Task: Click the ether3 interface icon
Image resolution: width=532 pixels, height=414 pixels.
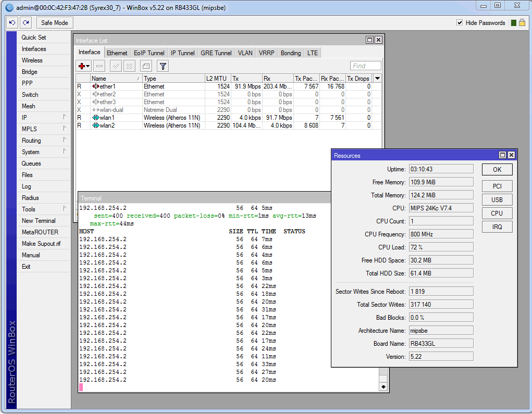Action: [96, 102]
